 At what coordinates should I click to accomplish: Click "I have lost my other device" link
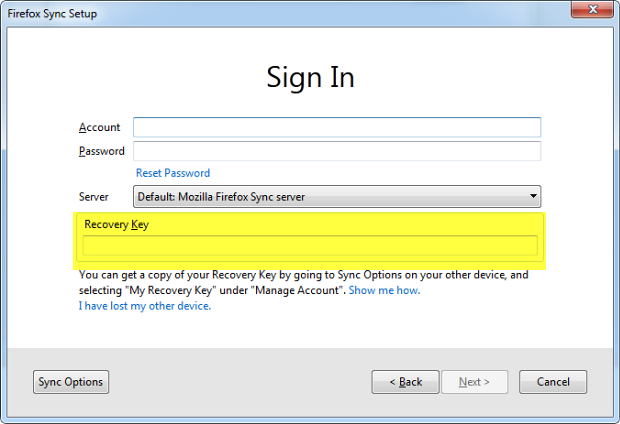click(x=145, y=306)
